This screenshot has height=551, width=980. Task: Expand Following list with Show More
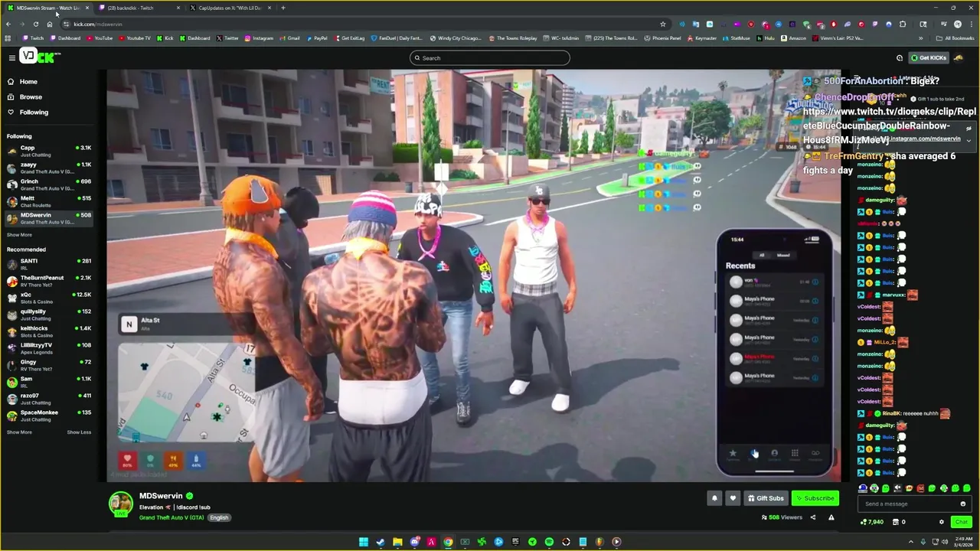(20, 235)
